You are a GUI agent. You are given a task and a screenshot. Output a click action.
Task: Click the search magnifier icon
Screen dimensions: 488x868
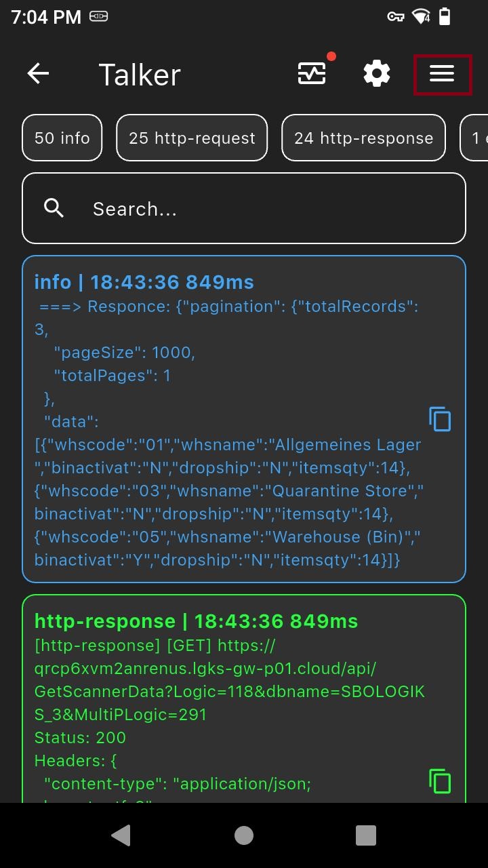[54, 208]
